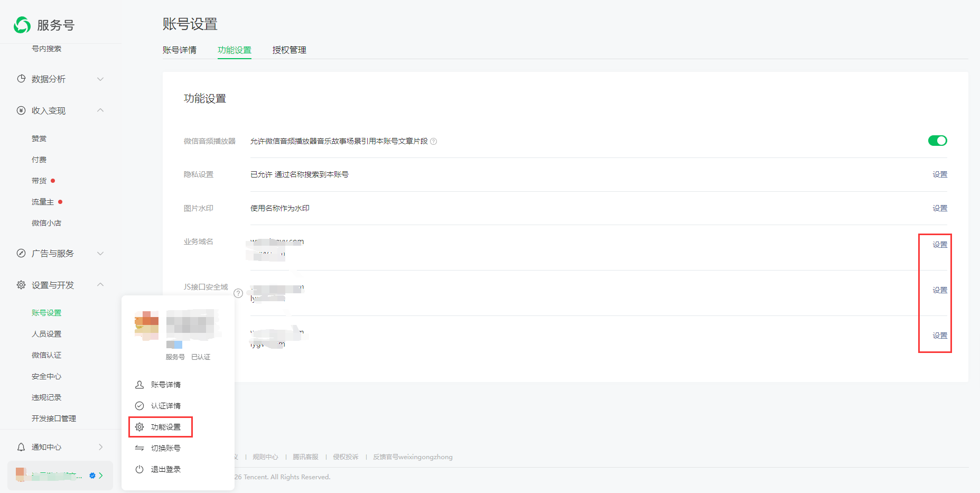Click arrow next to account name at bottom

(101, 476)
